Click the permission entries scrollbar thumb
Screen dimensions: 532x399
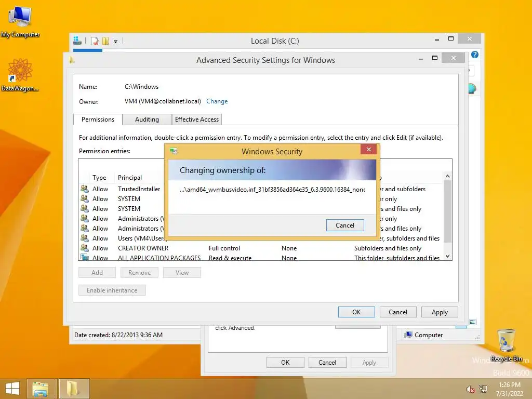(447, 212)
